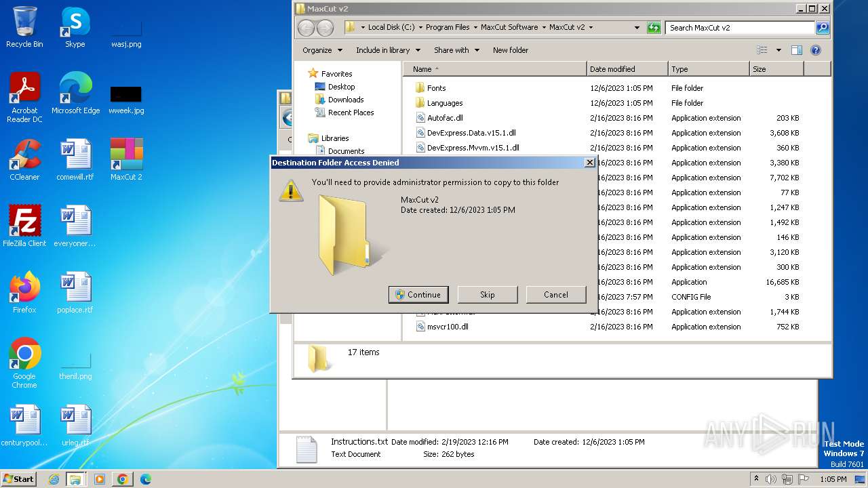This screenshot has width=868, height=488.
Task: Launch Skype from the desktop
Action: pyautogui.click(x=75, y=27)
